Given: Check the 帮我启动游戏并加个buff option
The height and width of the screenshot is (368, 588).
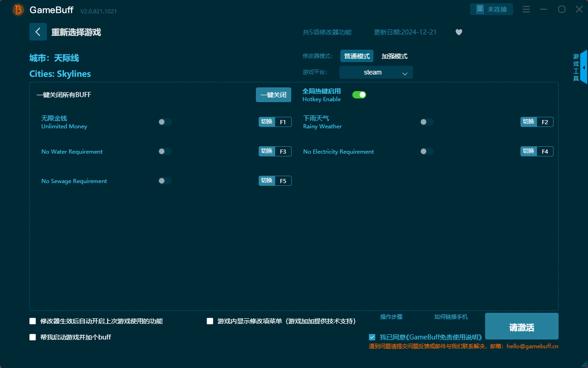Looking at the screenshot, I should (33, 337).
